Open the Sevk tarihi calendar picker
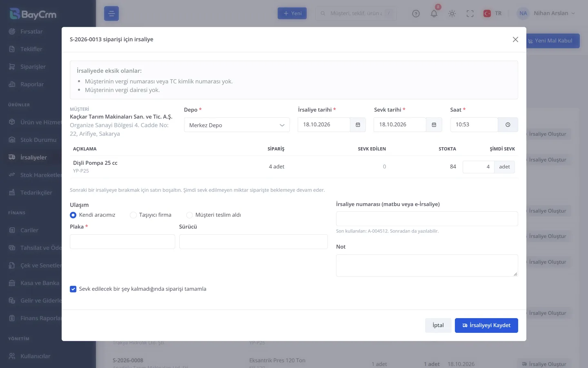588x368 pixels. (434, 125)
